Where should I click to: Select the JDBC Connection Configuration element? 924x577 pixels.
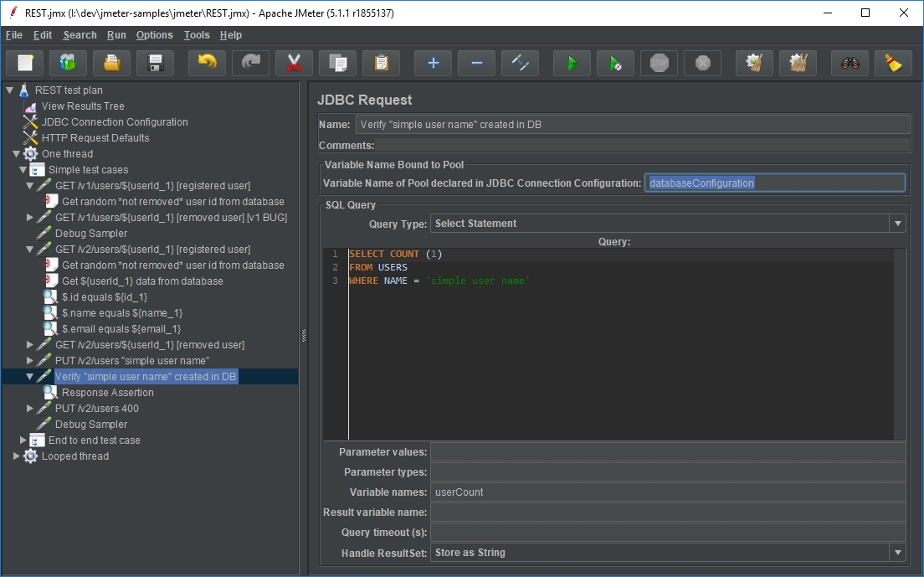115,122
